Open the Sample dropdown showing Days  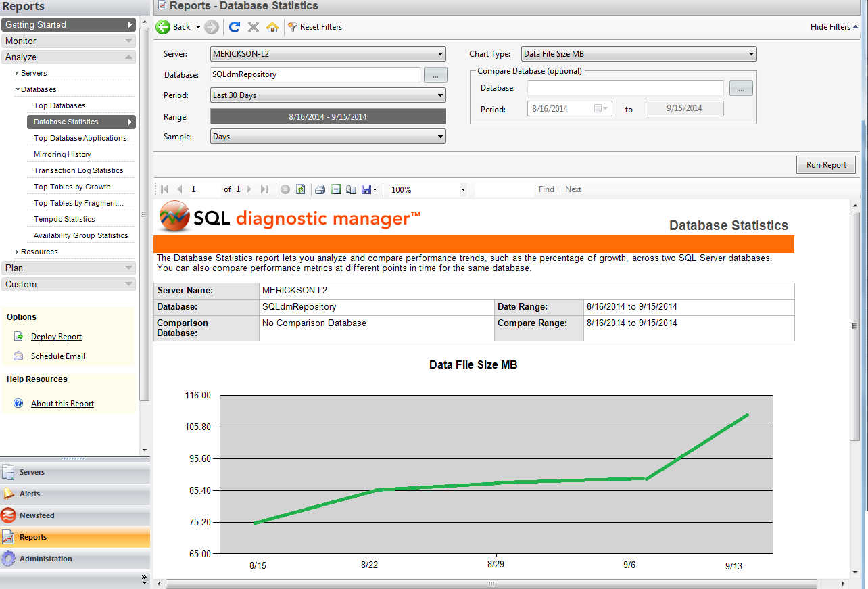[328, 137]
